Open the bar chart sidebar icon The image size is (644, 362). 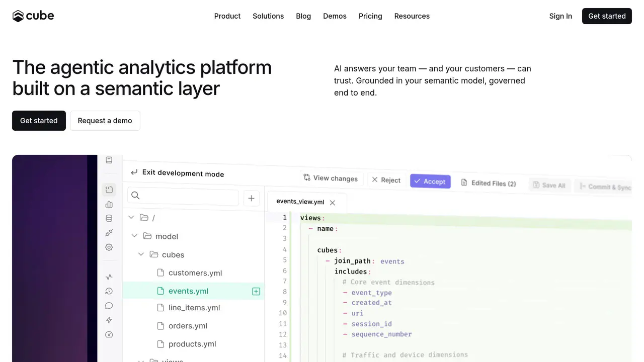[x=109, y=204]
